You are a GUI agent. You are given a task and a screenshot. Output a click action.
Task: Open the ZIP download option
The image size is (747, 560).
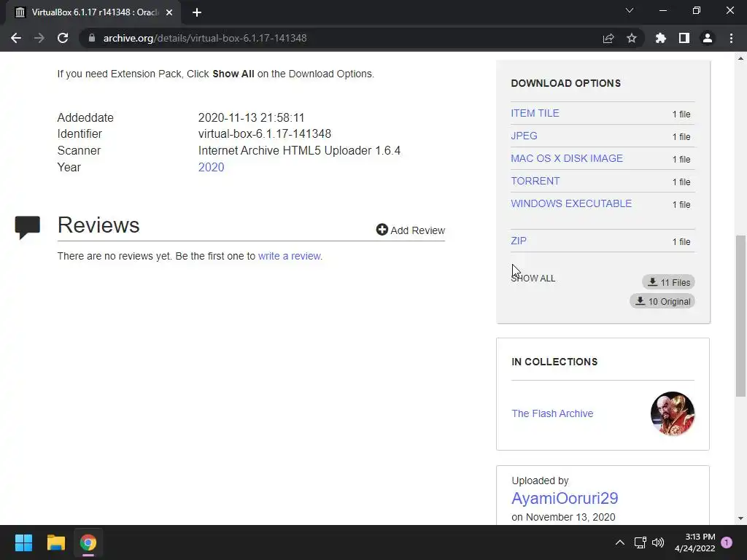pos(519,241)
